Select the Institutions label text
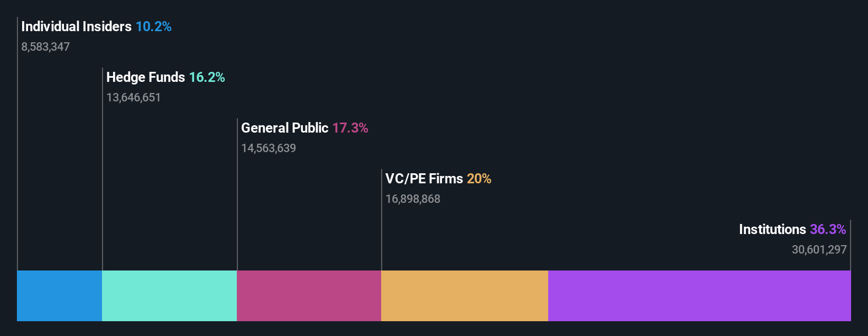The height and width of the screenshot is (336, 868). 772,229
